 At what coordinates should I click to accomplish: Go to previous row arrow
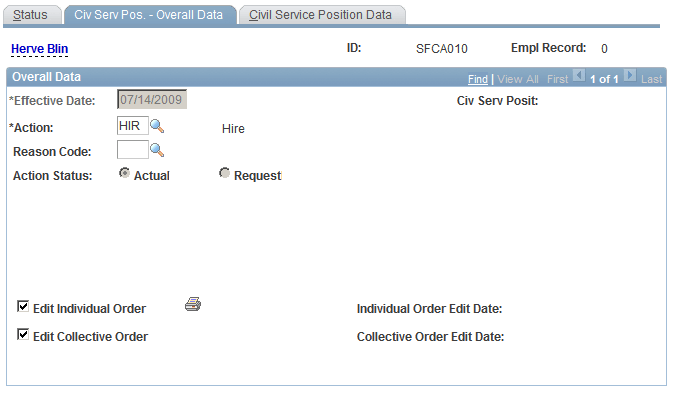(579, 76)
